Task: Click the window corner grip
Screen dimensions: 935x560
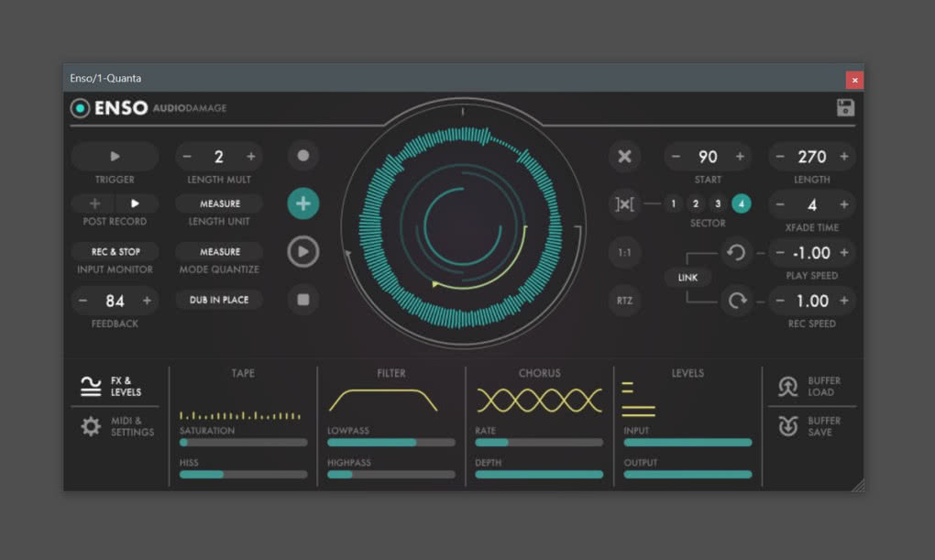Action: click(858, 486)
